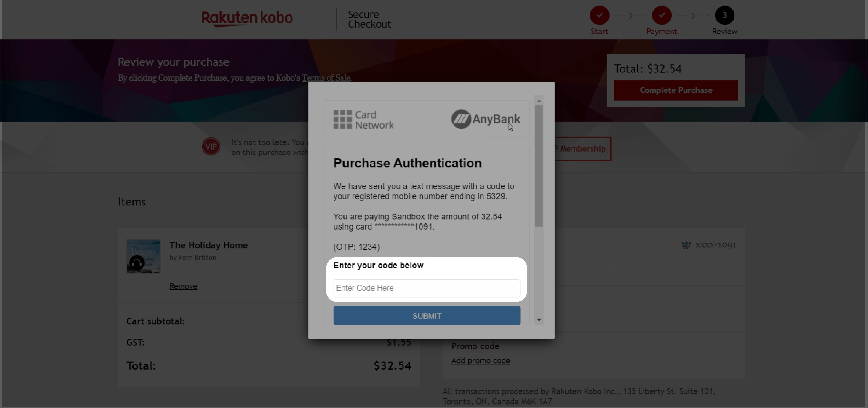
Task: Click the SUBMIT button
Action: (x=426, y=316)
